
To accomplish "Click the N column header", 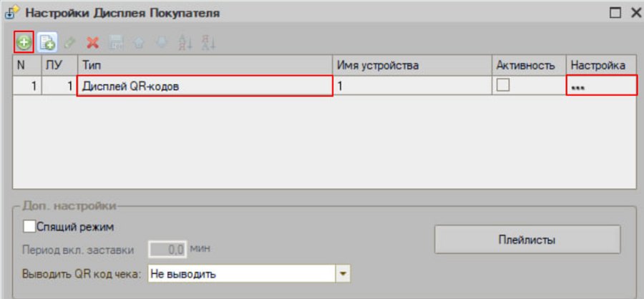I will (x=27, y=65).
